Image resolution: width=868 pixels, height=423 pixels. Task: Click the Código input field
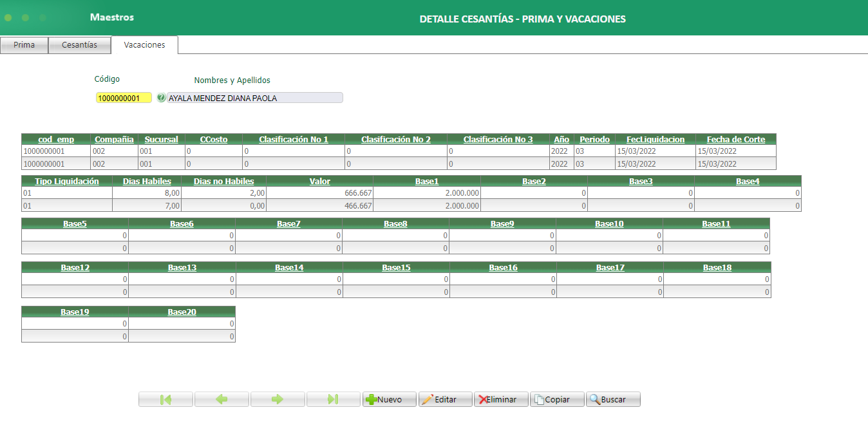click(x=124, y=98)
